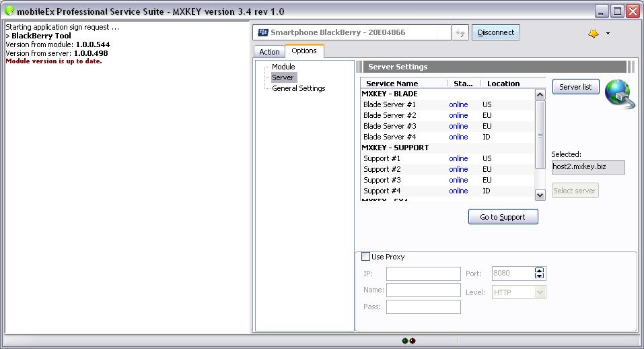Close the mobileEx window
This screenshot has height=349, width=644.
pyautogui.click(x=633, y=11)
